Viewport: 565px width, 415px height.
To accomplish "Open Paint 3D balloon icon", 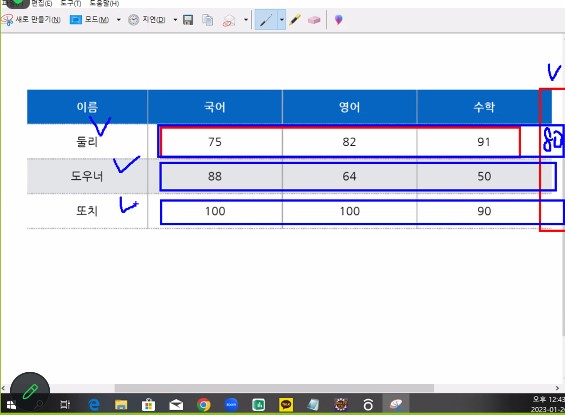I will tap(338, 19).
